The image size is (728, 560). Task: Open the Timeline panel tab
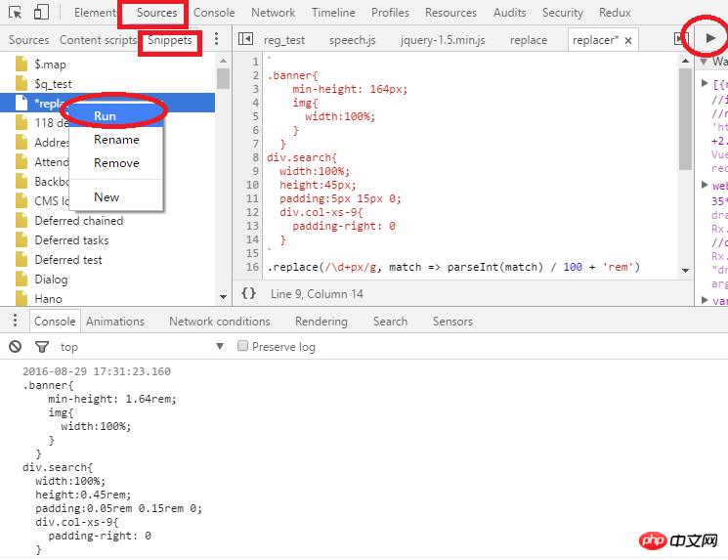pos(333,13)
